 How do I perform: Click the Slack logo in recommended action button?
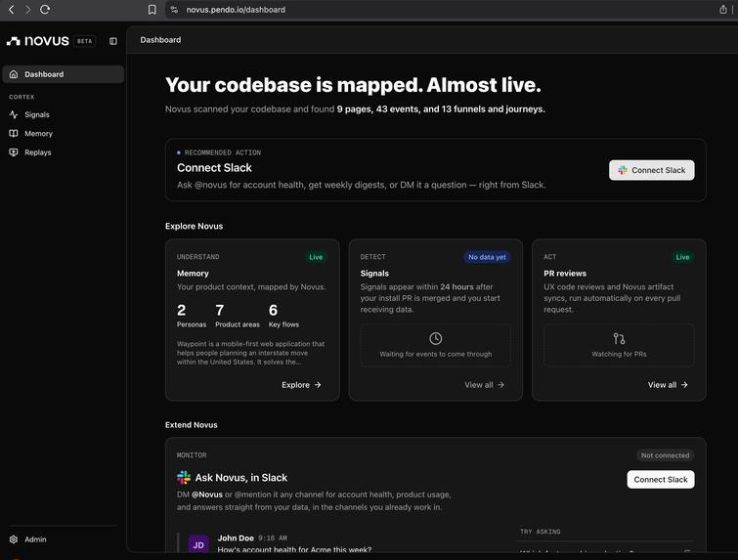pos(623,170)
